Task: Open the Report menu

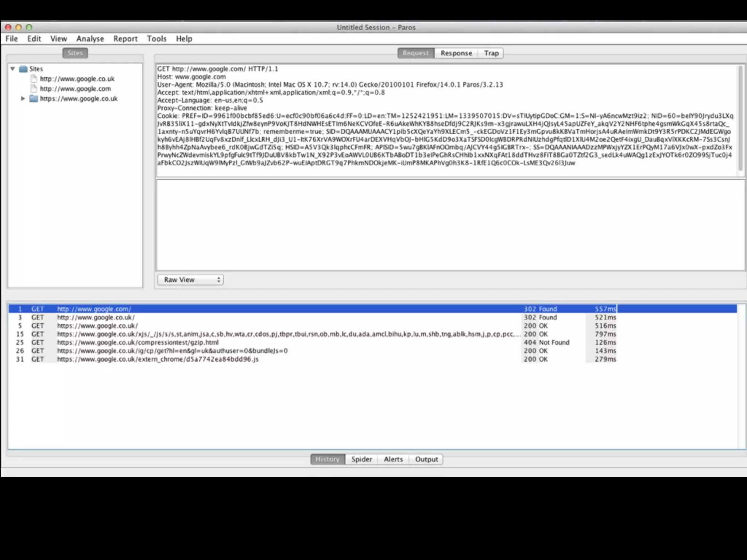Action: pyautogui.click(x=125, y=39)
